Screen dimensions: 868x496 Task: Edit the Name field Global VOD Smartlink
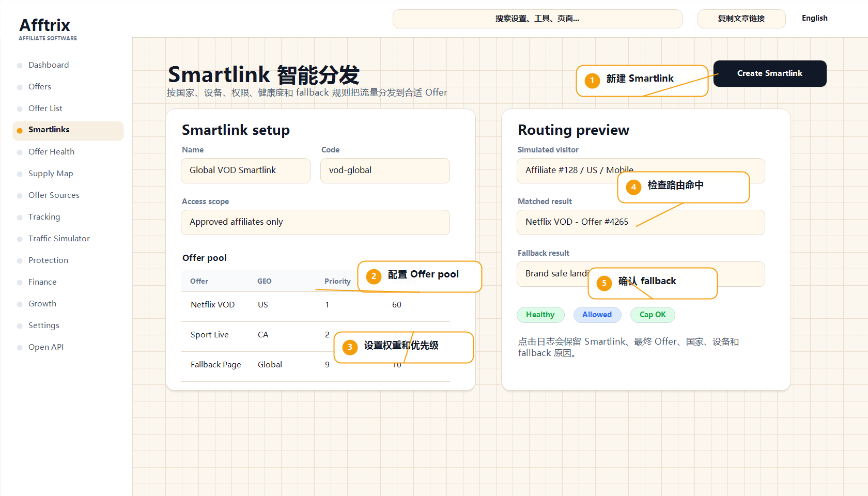tap(245, 171)
